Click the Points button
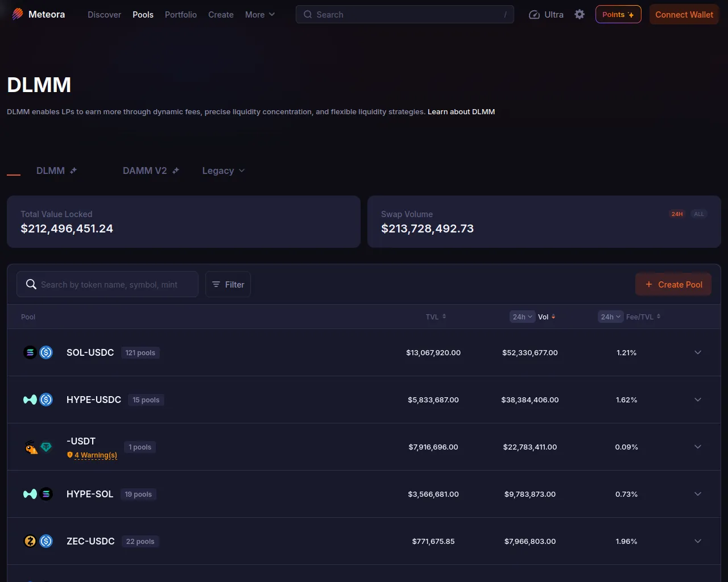 tap(618, 15)
